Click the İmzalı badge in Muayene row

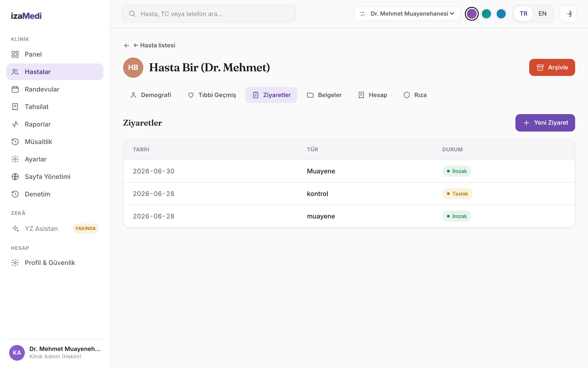tap(457, 171)
